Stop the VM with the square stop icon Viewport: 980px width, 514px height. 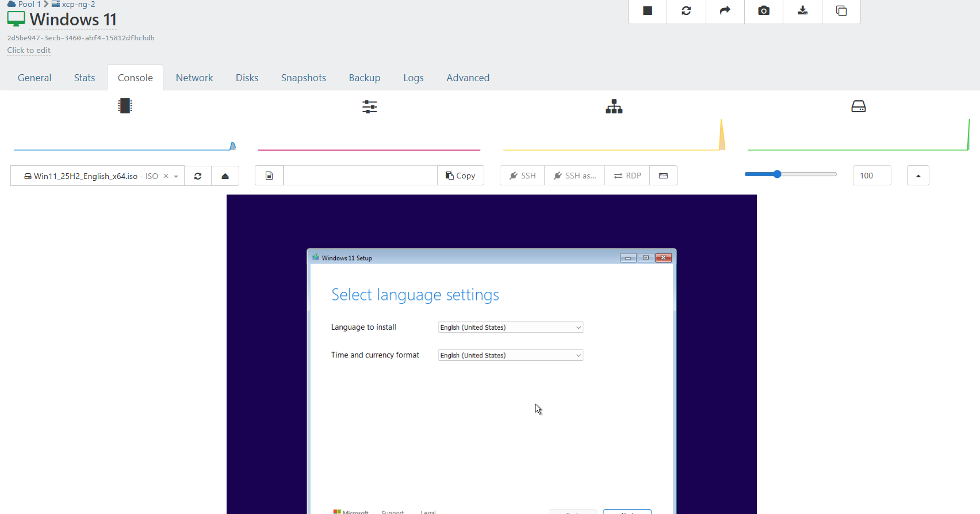point(648,11)
